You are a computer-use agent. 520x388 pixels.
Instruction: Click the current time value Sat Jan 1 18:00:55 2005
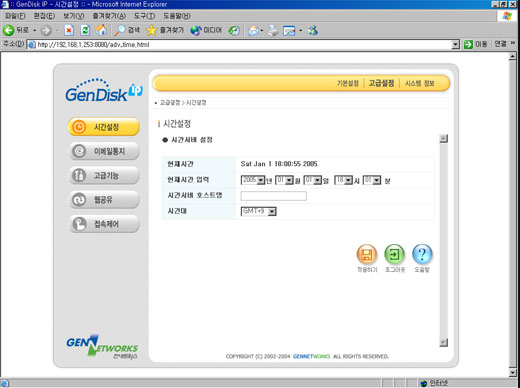tap(279, 164)
